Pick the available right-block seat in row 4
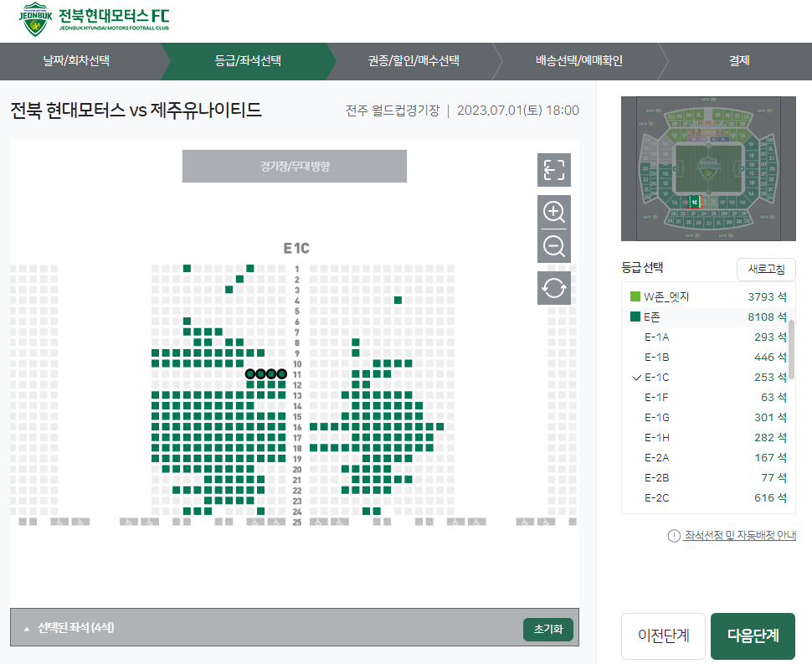The width and height of the screenshot is (812, 664). click(x=398, y=300)
